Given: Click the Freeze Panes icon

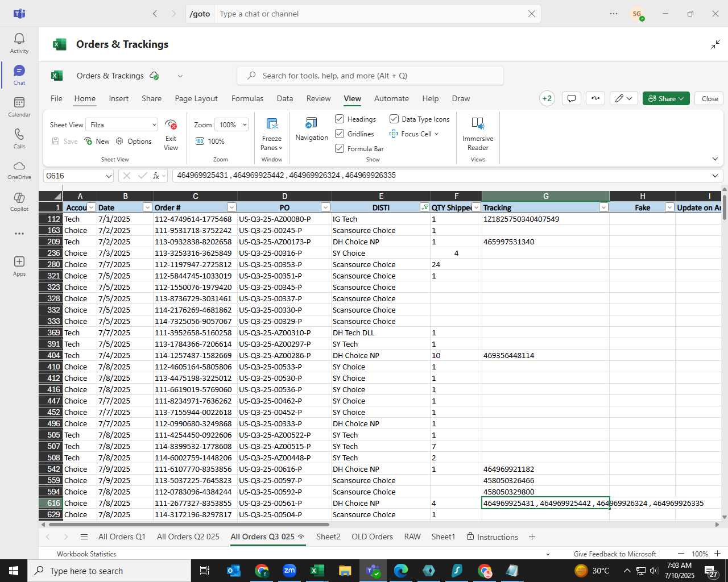Looking at the screenshot, I should point(272,124).
